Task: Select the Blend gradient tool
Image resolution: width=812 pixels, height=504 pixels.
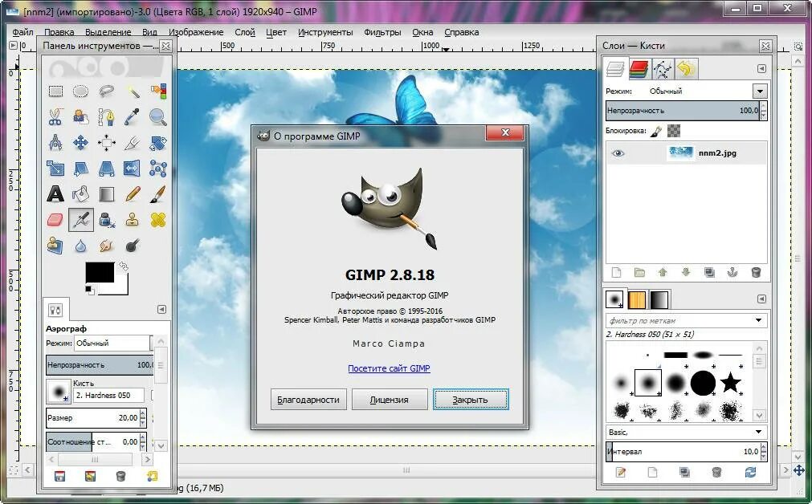Action: (107, 194)
